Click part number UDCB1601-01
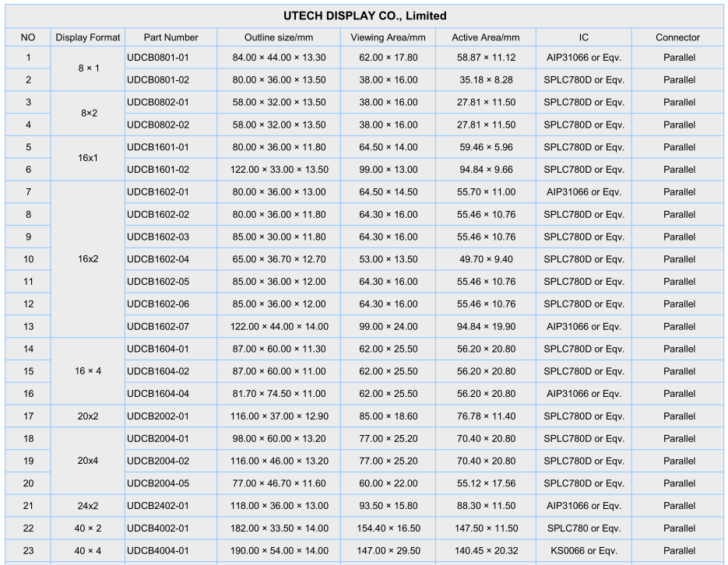Viewport: 728px width, 565px height. (158, 147)
